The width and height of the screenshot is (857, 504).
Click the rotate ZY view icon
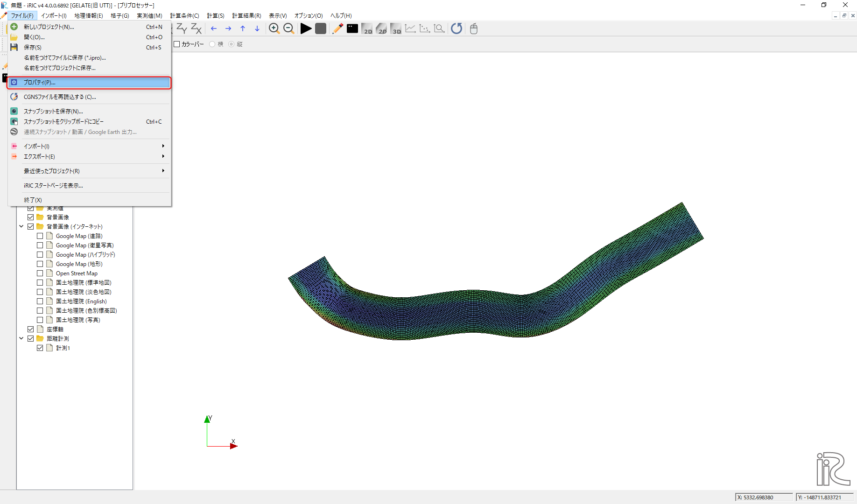pyautogui.click(x=182, y=28)
